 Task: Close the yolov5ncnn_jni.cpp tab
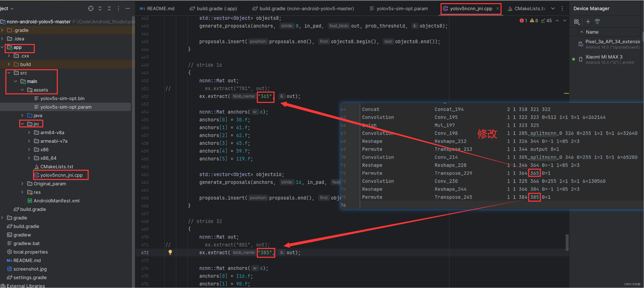[x=497, y=9]
